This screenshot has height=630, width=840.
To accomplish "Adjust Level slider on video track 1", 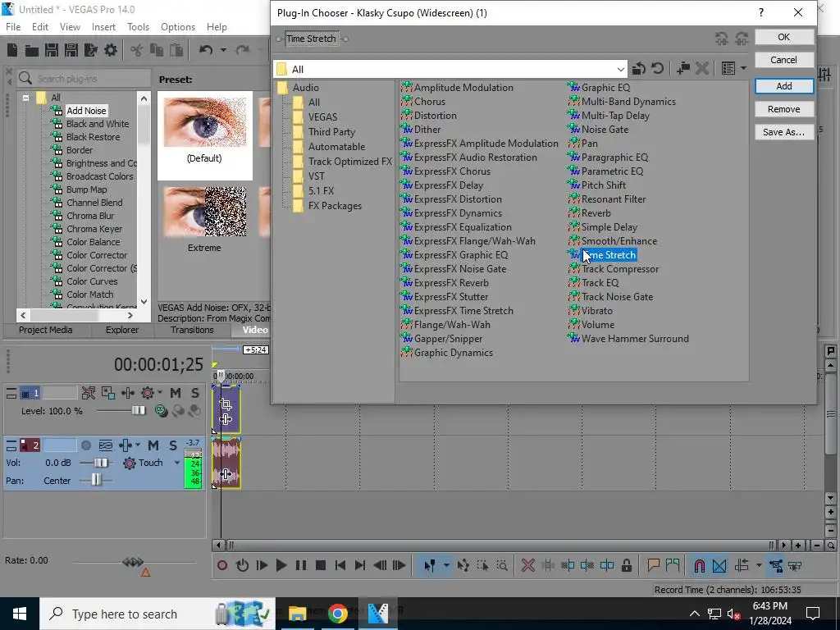I will coord(138,410).
